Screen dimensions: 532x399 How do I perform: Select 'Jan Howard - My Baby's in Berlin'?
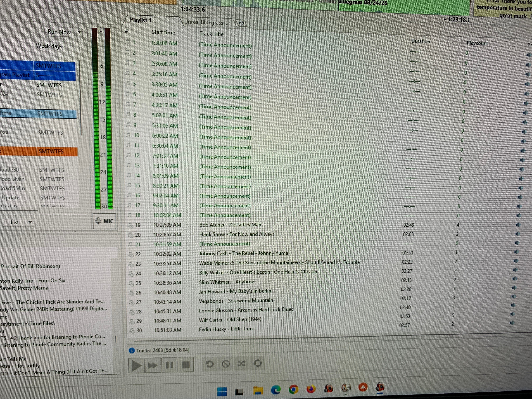coord(235,291)
